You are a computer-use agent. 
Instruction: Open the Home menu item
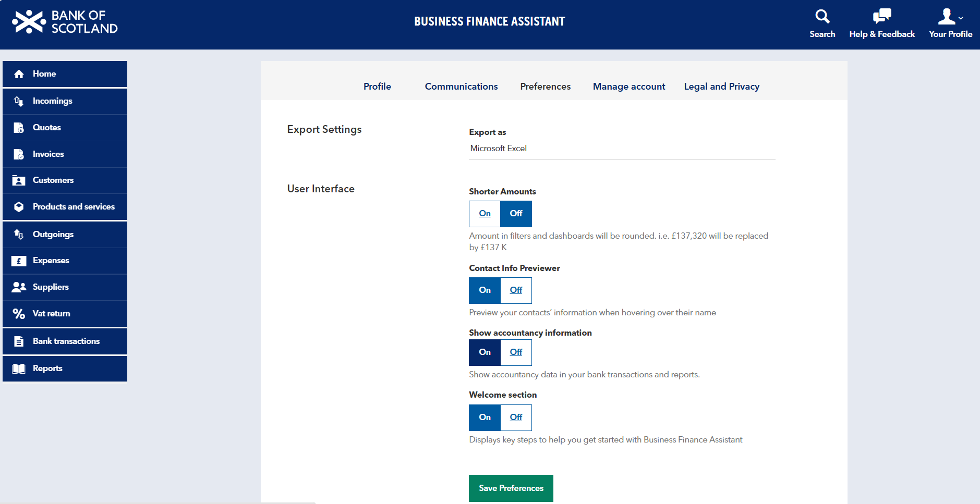click(x=65, y=74)
